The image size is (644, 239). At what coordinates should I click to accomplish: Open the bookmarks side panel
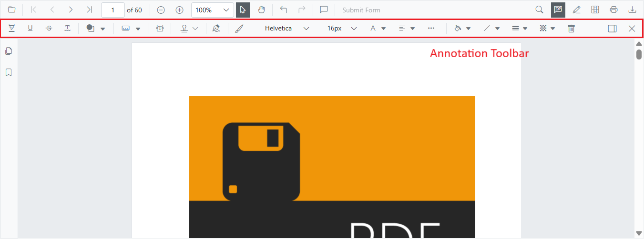[9, 72]
